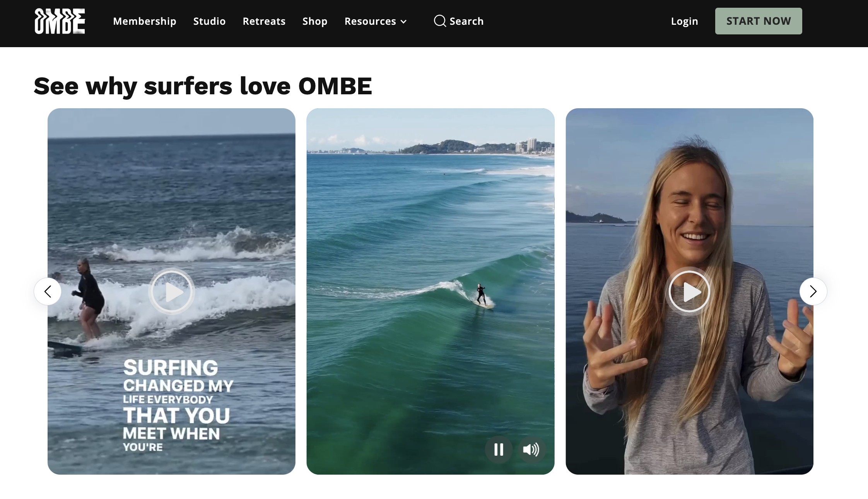Expand the Resources dropdown menu
Viewport: 868px width, 499px height.
coord(376,21)
